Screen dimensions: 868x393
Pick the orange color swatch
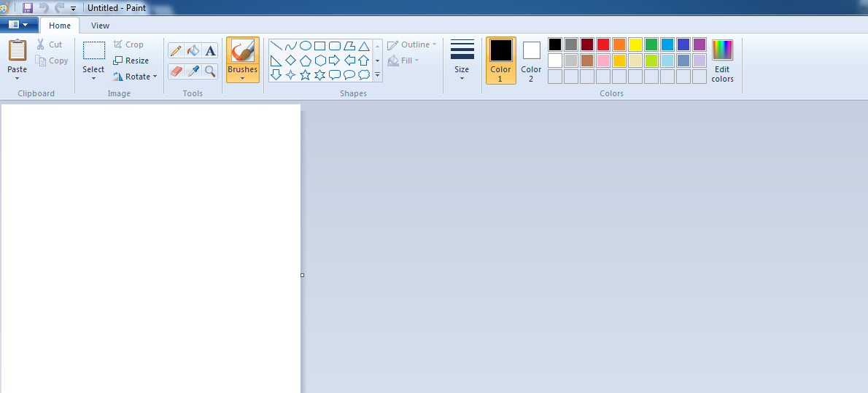coord(619,44)
